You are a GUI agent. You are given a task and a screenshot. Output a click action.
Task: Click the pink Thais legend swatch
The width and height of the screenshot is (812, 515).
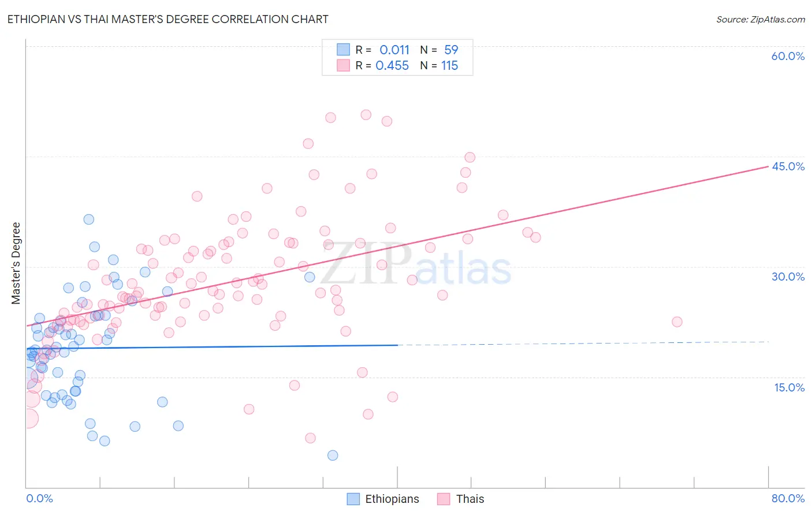point(444,499)
